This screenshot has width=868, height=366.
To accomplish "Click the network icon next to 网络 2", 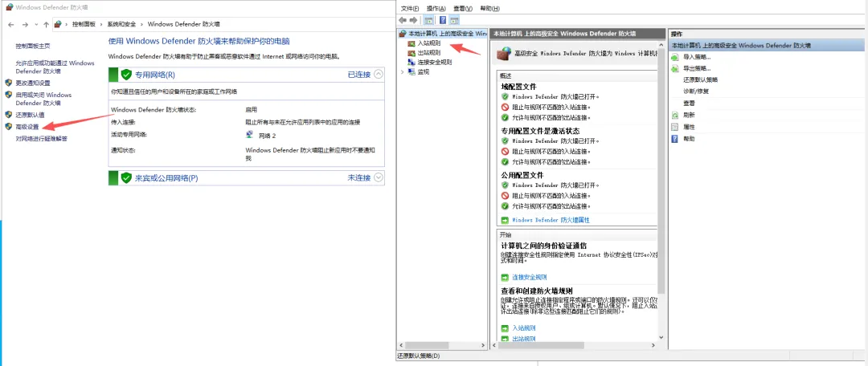I will coord(250,135).
